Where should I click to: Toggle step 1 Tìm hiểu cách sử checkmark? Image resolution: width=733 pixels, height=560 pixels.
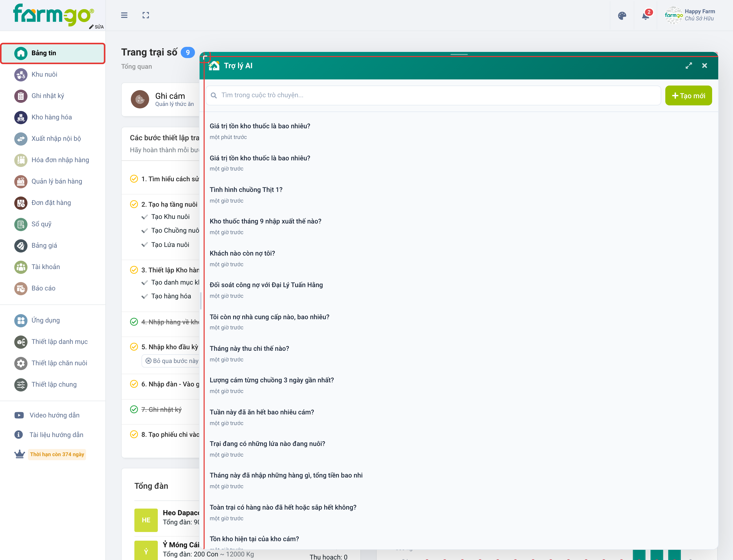click(x=134, y=179)
